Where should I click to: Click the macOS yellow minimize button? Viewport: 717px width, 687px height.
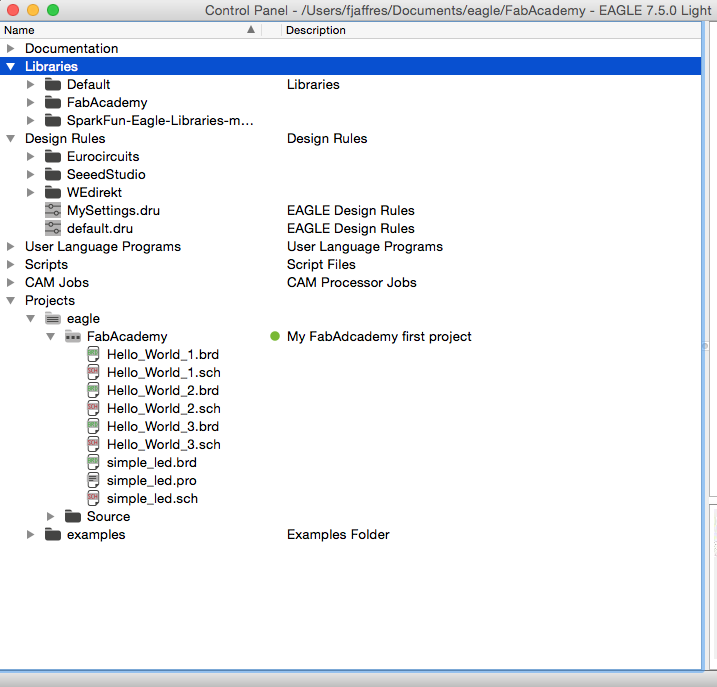pos(33,10)
